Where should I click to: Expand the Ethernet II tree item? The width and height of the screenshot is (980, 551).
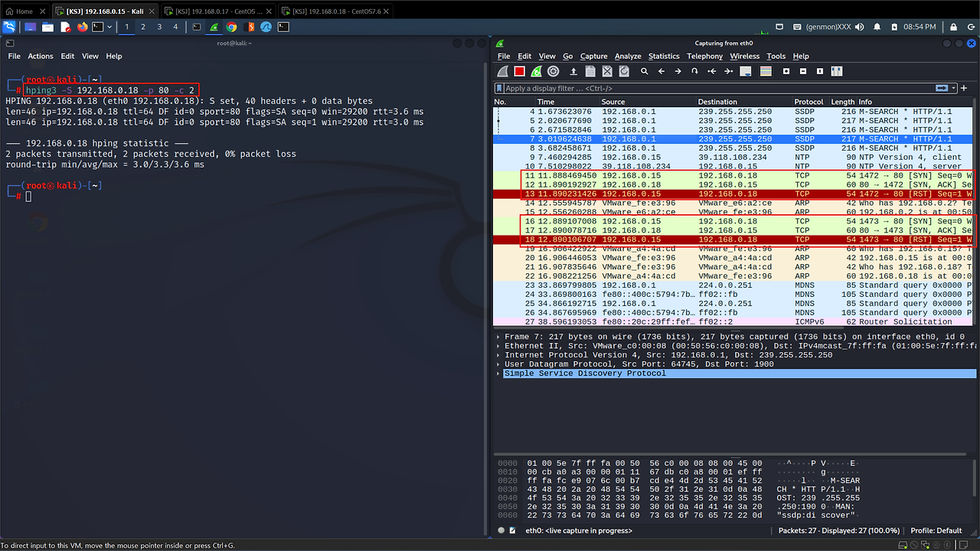pyautogui.click(x=499, y=346)
